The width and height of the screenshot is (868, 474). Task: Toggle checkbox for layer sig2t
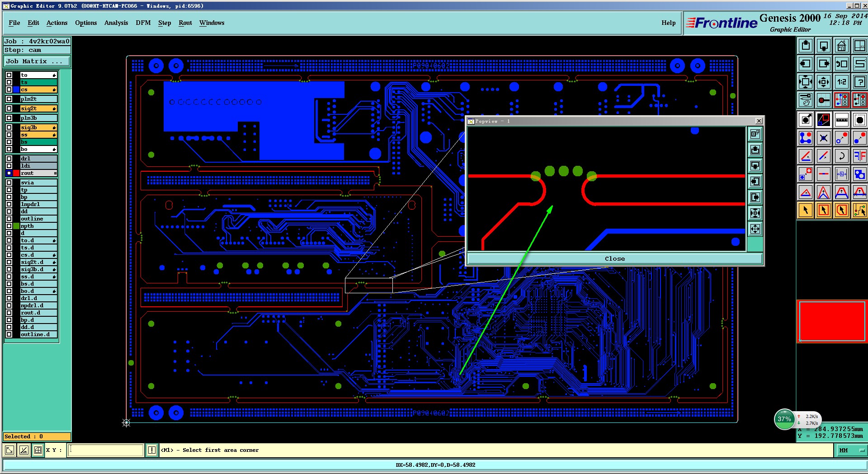9,108
